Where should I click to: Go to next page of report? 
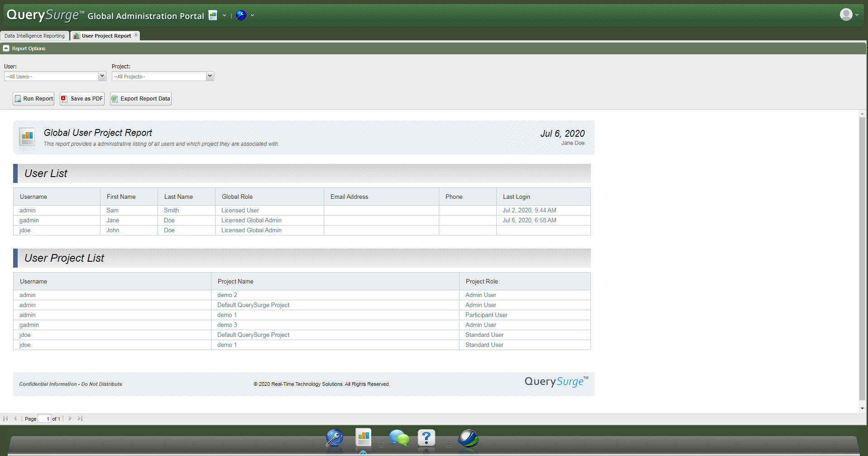(70, 418)
